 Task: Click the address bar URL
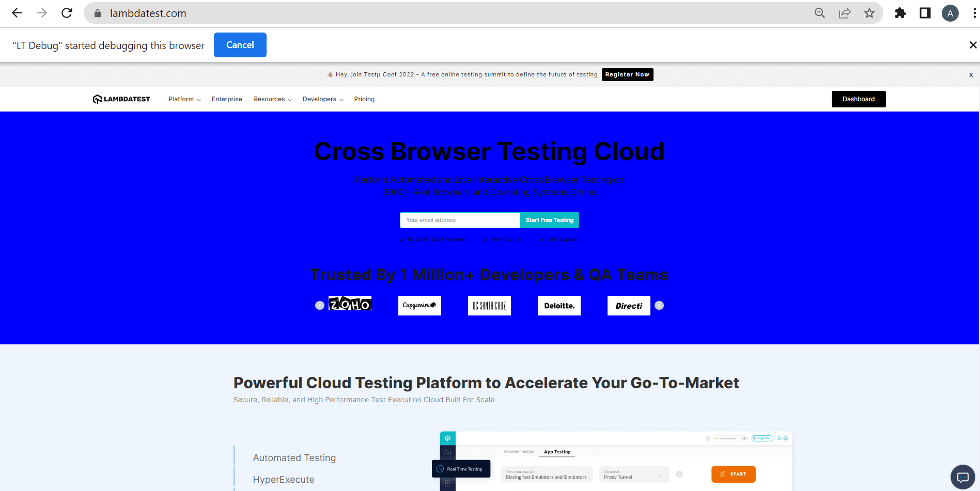(148, 13)
